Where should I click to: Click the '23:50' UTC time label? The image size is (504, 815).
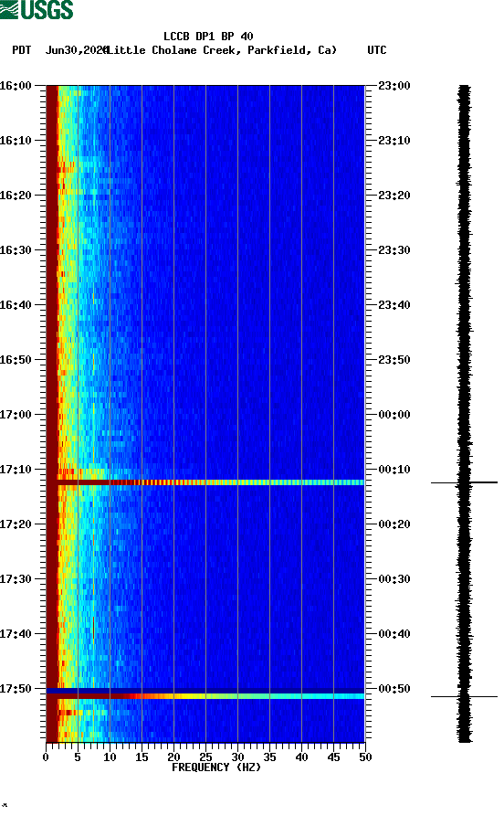(394, 360)
